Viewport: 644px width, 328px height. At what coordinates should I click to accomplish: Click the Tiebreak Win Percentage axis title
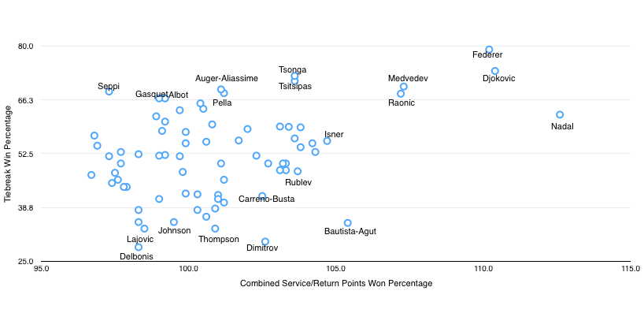9,153
